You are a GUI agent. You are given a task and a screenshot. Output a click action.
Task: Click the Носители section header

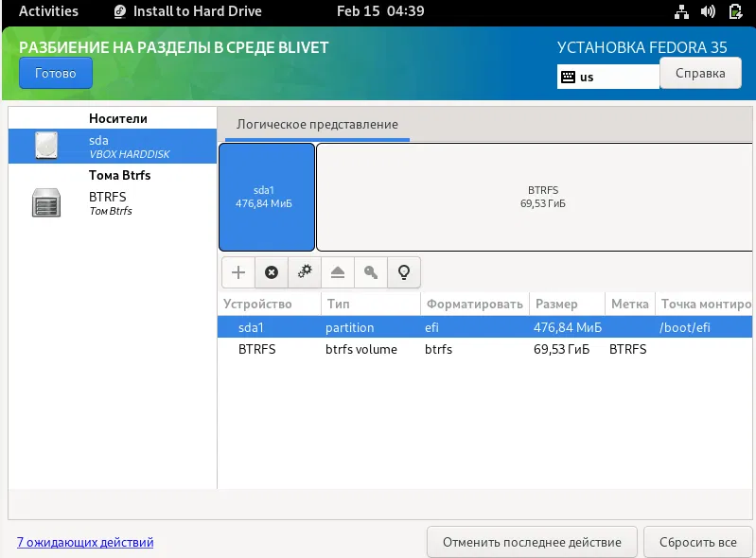tap(118, 118)
